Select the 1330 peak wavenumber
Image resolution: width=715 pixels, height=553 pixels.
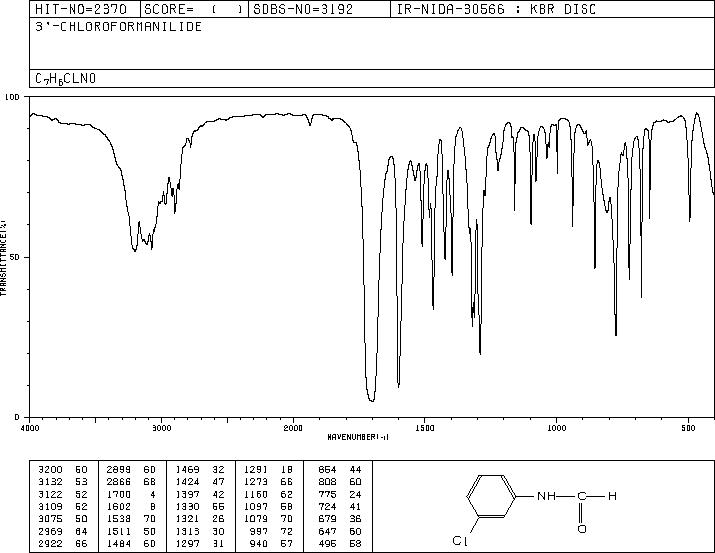(x=187, y=506)
